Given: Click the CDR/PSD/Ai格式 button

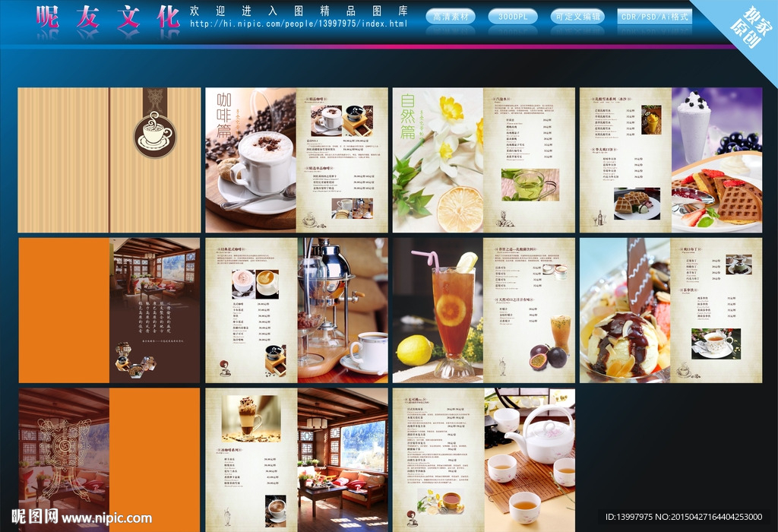Looking at the screenshot, I should (x=654, y=17).
